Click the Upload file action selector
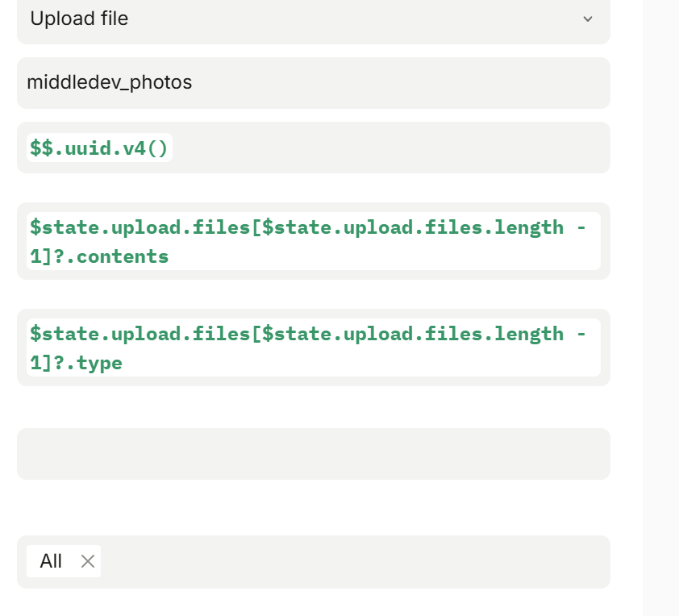The height and width of the screenshot is (616, 679). pyautogui.click(x=313, y=19)
